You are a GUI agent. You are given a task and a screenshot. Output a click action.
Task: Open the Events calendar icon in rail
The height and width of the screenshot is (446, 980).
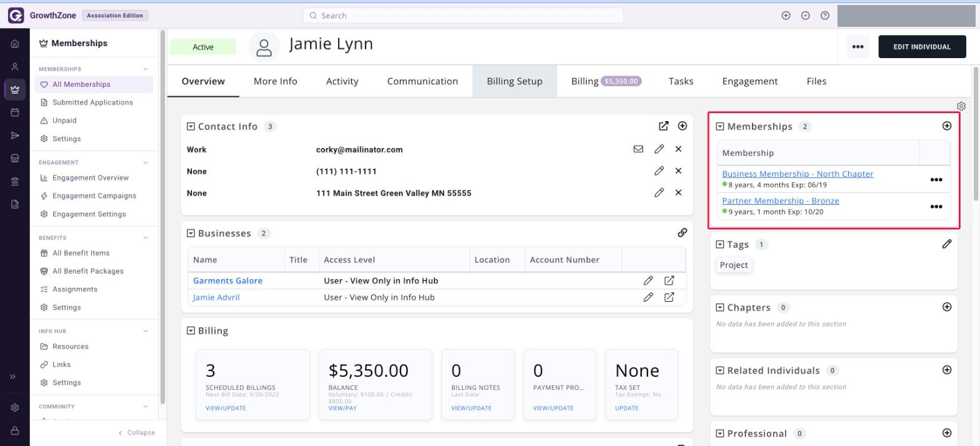(15, 113)
